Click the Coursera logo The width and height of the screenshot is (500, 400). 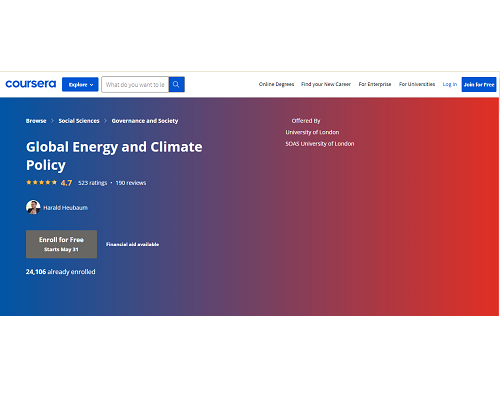[x=31, y=84]
